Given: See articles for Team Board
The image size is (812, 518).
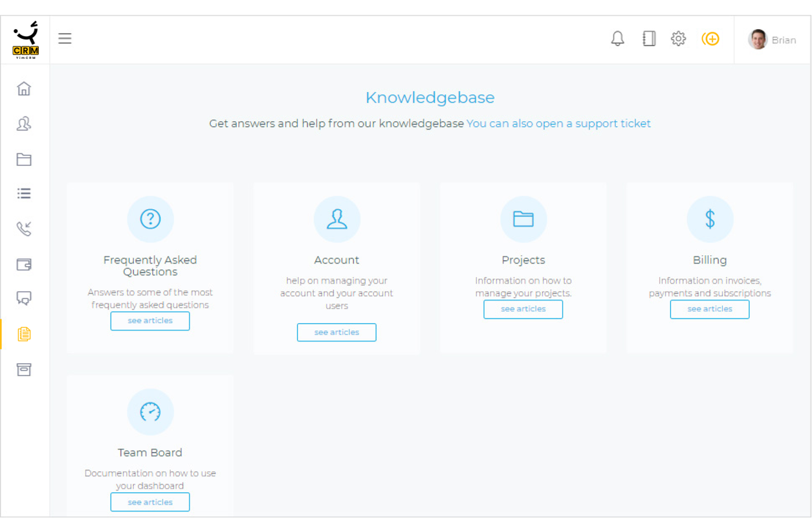Looking at the screenshot, I should tap(150, 502).
